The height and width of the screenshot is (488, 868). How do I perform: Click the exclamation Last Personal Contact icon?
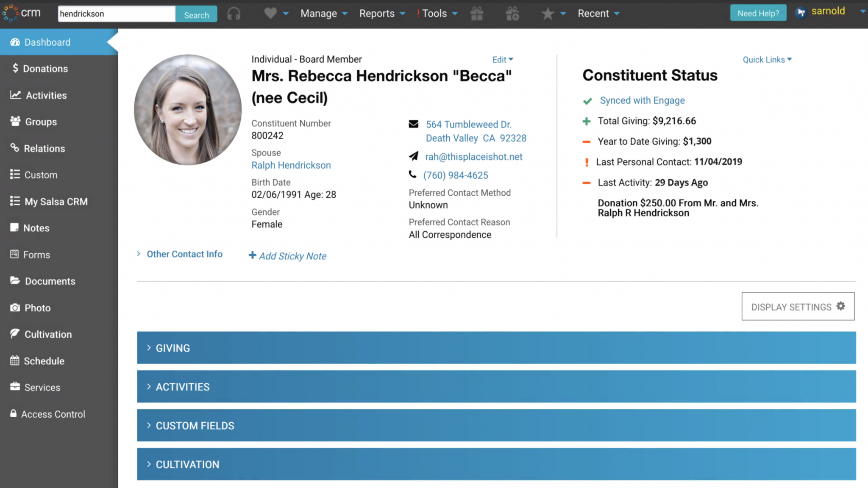[587, 162]
